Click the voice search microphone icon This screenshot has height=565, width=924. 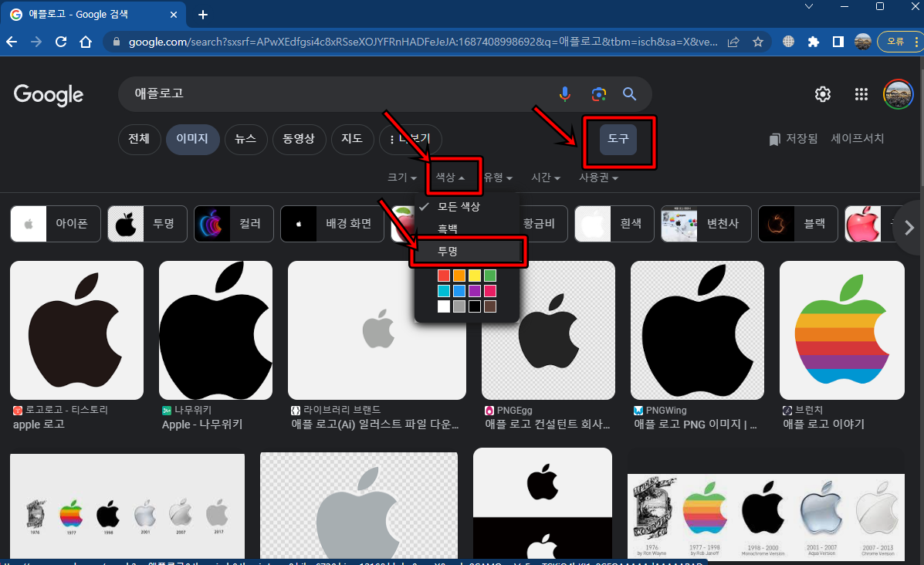pos(564,93)
